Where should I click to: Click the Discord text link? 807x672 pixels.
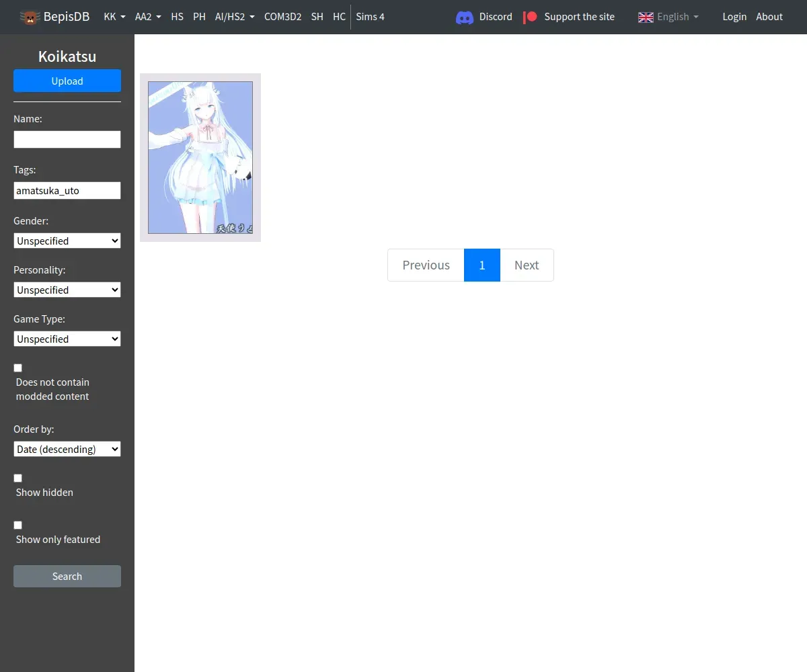(x=496, y=17)
